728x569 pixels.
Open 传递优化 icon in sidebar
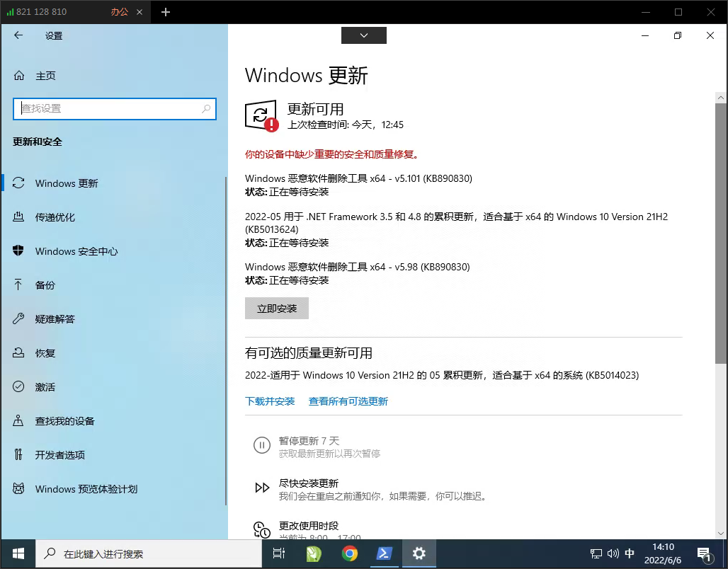[18, 217]
